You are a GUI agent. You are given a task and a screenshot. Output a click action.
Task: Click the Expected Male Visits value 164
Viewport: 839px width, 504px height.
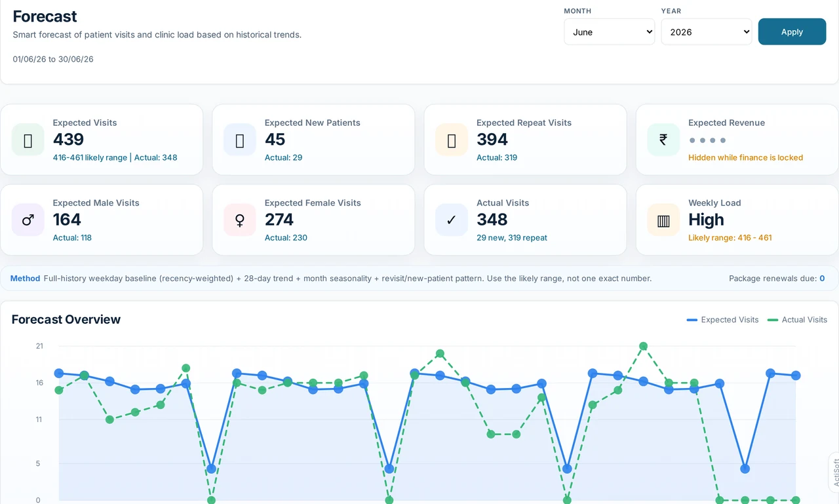67,220
